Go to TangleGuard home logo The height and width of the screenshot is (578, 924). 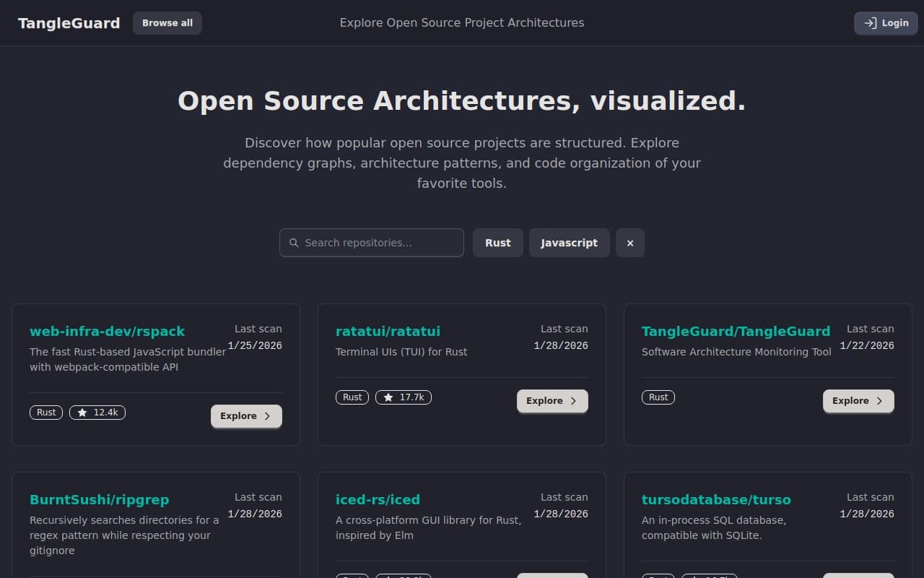click(x=69, y=23)
